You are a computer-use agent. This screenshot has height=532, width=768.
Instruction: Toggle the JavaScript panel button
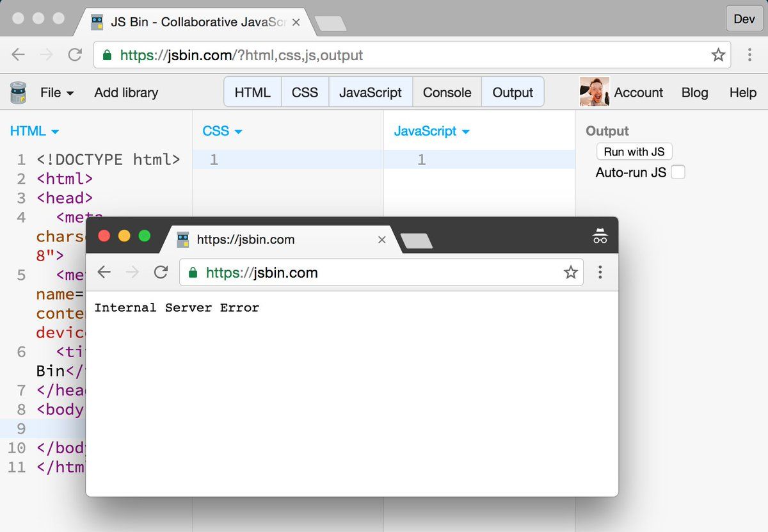click(371, 92)
